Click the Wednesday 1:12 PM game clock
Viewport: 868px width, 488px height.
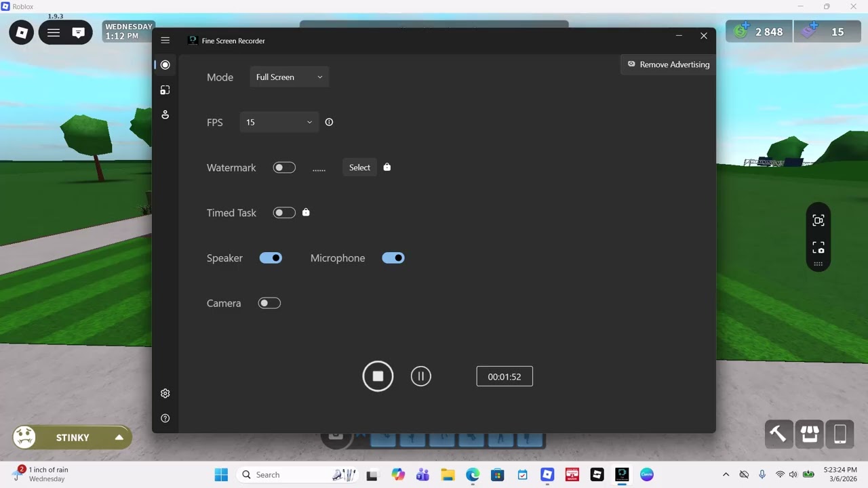coord(129,31)
